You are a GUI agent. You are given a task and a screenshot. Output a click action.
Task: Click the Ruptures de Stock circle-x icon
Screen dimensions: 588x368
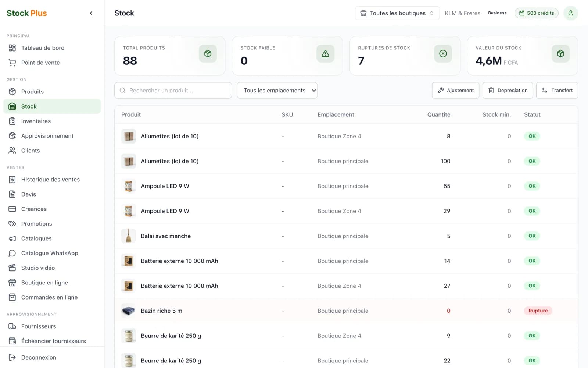point(443,54)
